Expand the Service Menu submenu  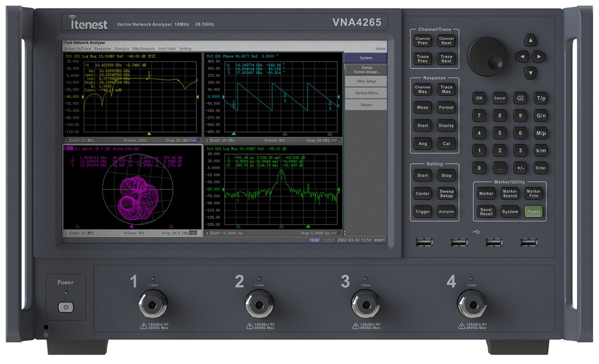(366, 93)
